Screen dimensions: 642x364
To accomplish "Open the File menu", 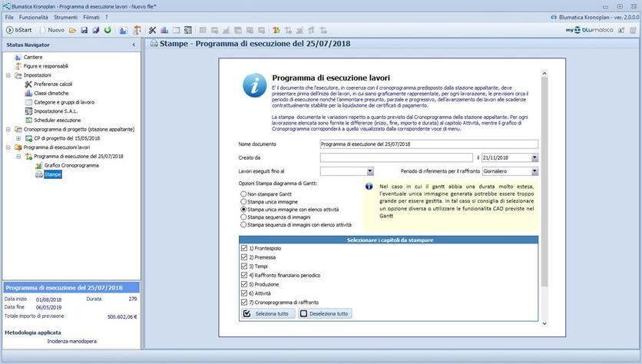I will coord(9,17).
